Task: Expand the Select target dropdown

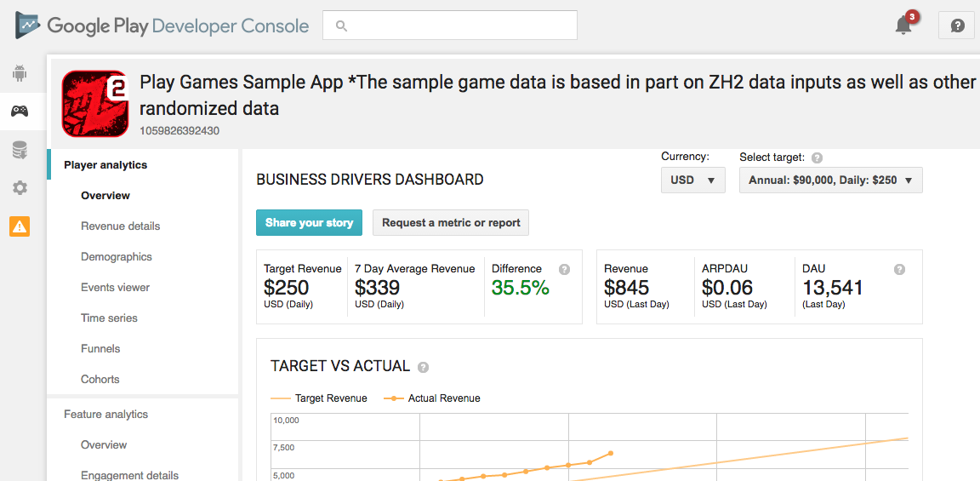Action: (830, 180)
